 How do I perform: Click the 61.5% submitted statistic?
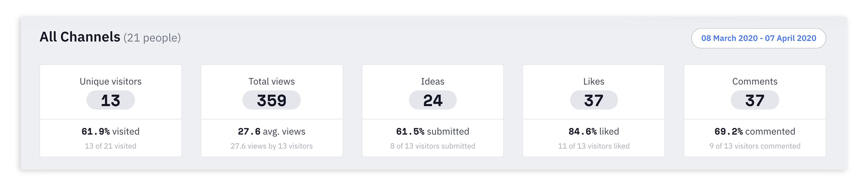433,131
